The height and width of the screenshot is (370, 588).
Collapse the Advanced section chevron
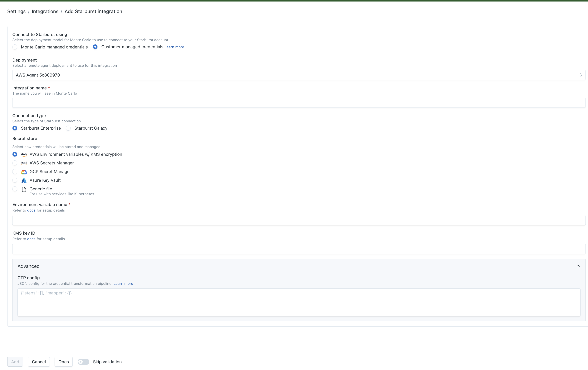click(x=578, y=266)
